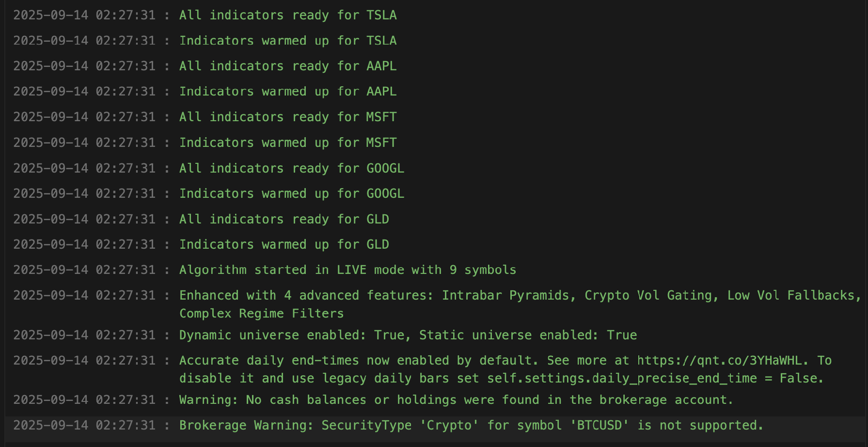Screen dimensions: 868x447
Task: Click the 'Complex Regime Filters' wrapped text
Action: [261, 314]
